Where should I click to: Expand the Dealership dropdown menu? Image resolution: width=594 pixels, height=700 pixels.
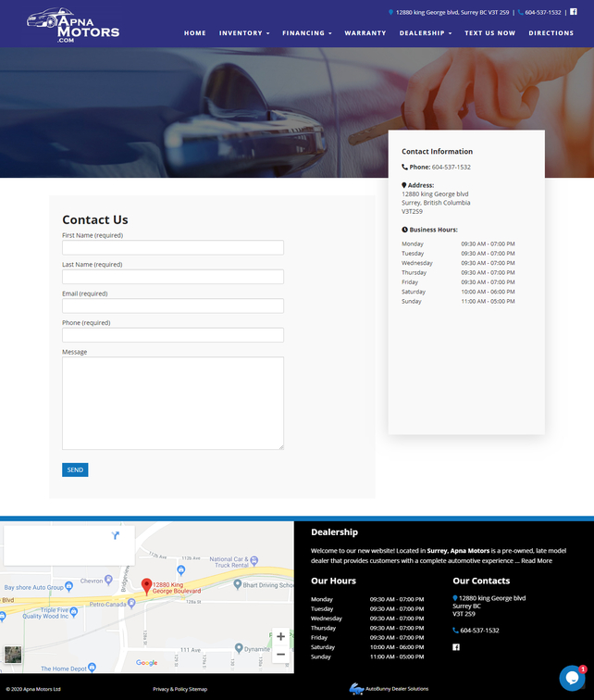[426, 33]
